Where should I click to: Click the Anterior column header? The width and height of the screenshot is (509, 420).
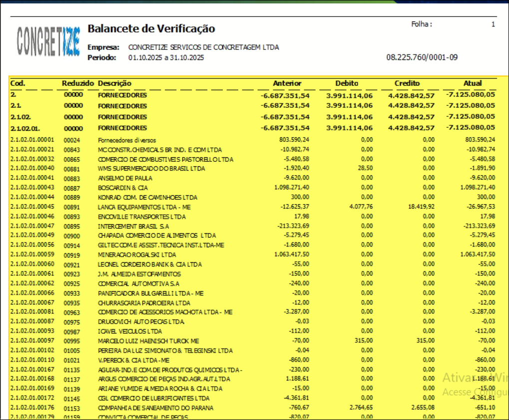pyautogui.click(x=287, y=83)
